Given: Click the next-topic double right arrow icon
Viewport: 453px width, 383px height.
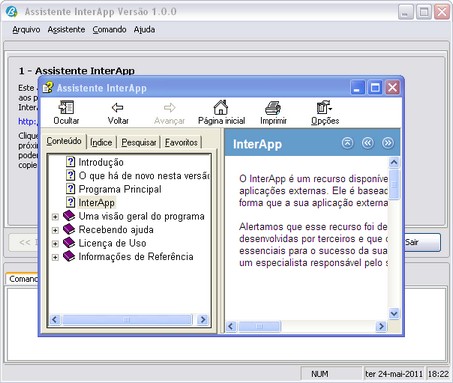Looking at the screenshot, I should 387,143.
